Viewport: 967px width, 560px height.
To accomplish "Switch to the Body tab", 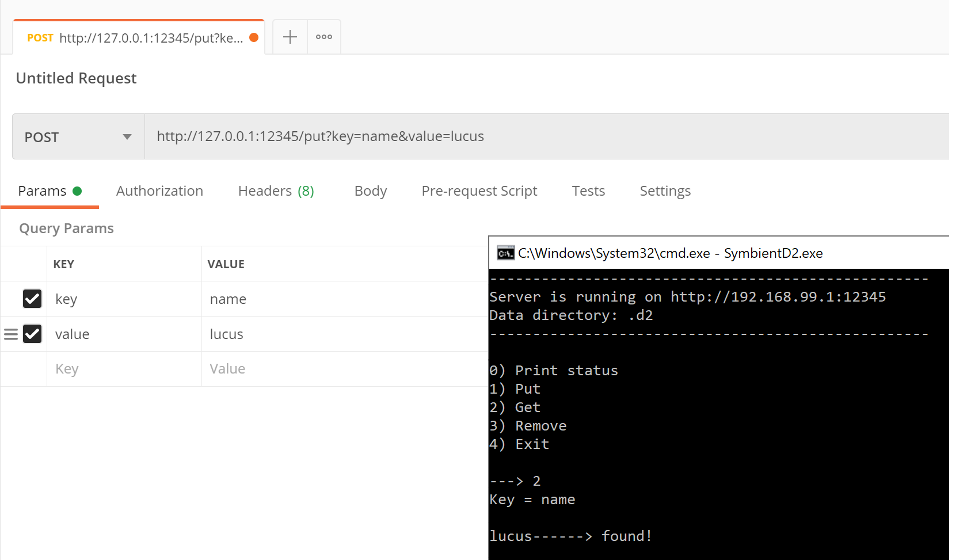I will click(x=370, y=191).
